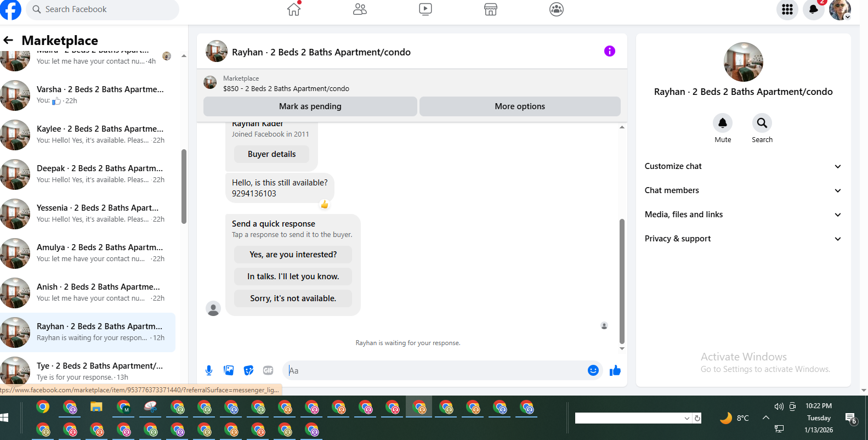Open the $850 listing link under Marketplace
This screenshot has width=868, height=440.
pyautogui.click(x=286, y=88)
